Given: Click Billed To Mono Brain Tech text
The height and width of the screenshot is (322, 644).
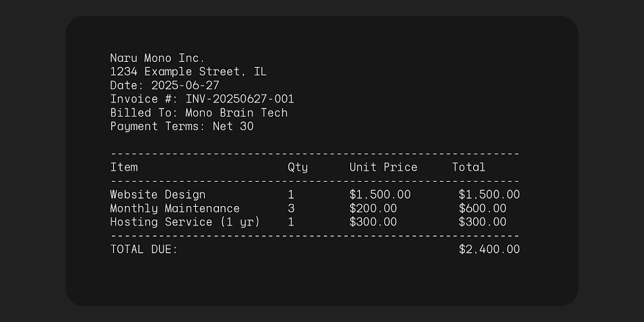Looking at the screenshot, I should click(199, 113).
